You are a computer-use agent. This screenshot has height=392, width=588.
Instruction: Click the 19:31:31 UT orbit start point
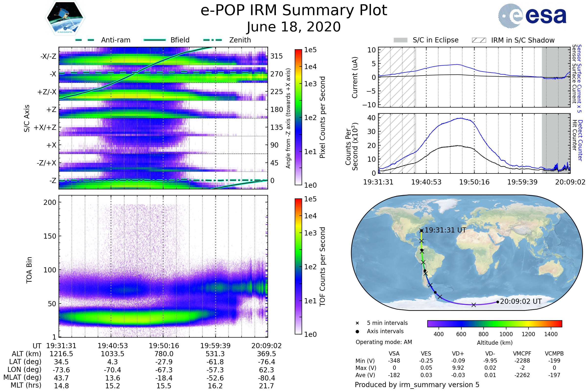(421, 231)
